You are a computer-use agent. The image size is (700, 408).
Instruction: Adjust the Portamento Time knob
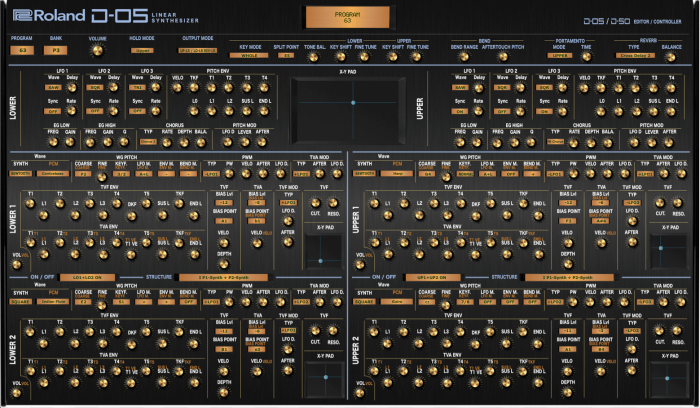[586, 56]
